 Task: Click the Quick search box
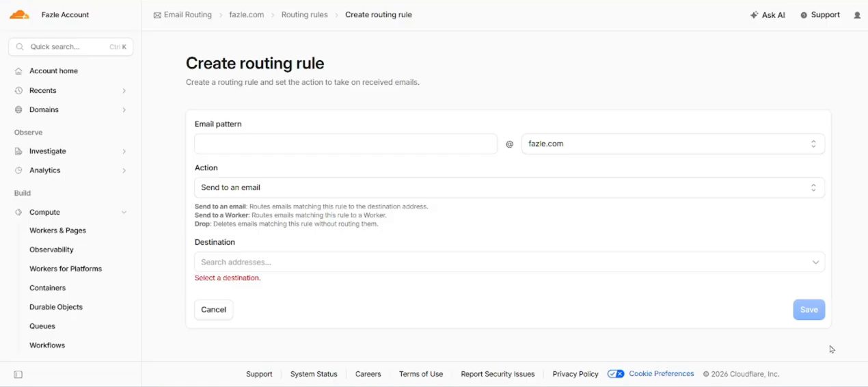tap(71, 47)
